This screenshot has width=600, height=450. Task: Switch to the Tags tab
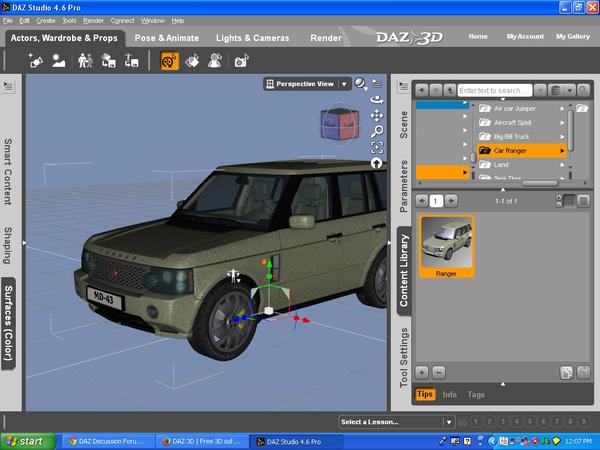[x=476, y=395]
